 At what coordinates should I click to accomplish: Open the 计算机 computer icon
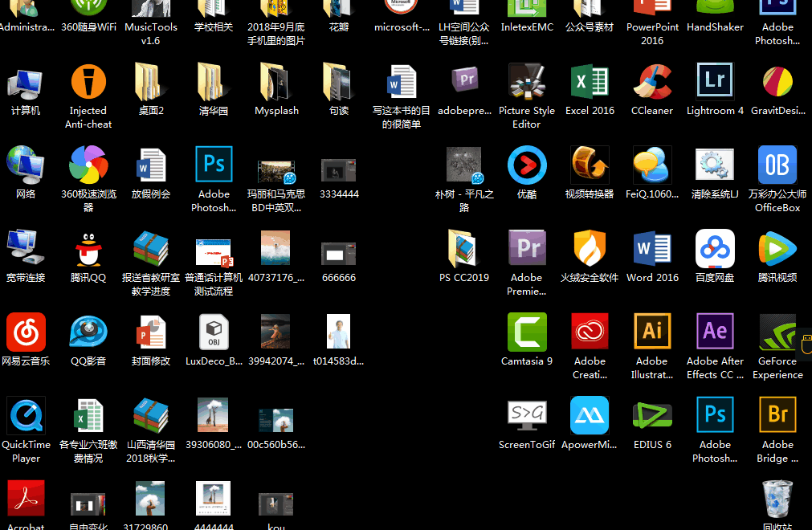[26, 83]
